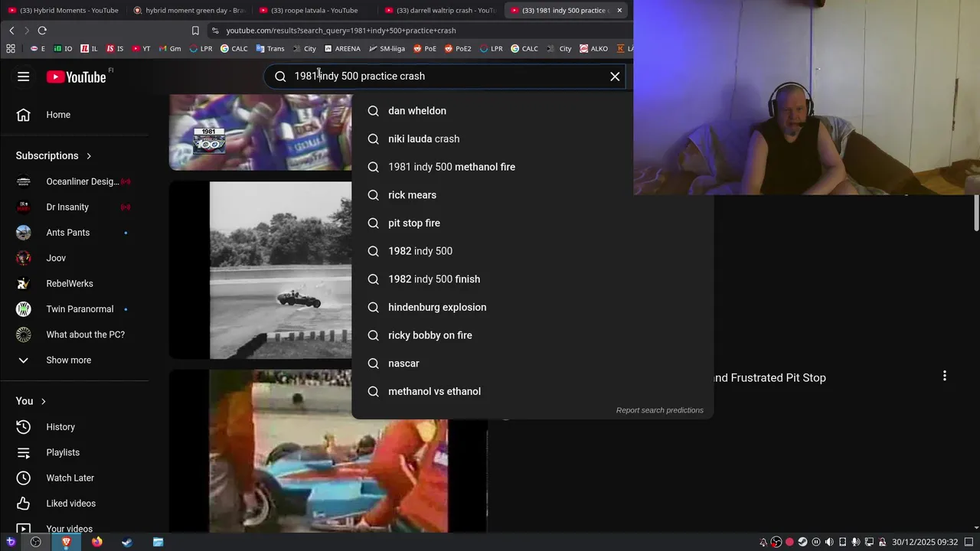This screenshot has width=980, height=551.
Task: Open the three-dot menu for Frustrated Pit Stop video
Action: click(x=945, y=376)
